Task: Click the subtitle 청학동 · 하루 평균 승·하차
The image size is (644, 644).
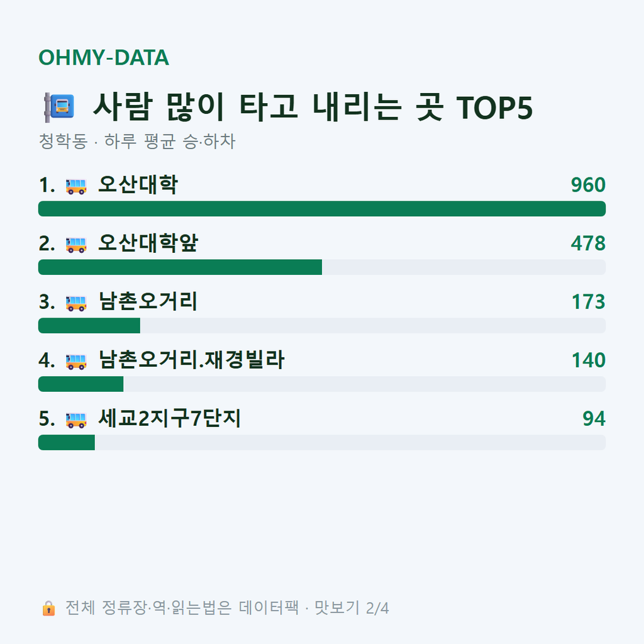Action: (x=136, y=142)
